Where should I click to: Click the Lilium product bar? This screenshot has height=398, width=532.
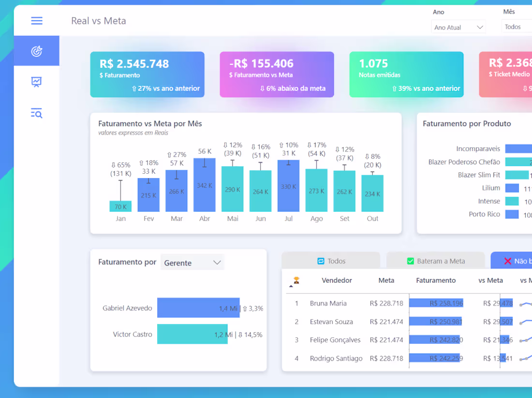tap(512, 188)
